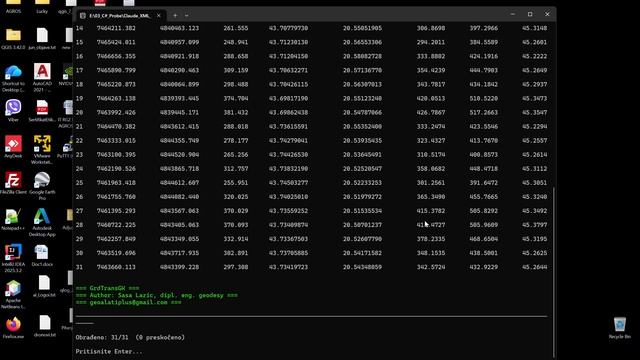Click value 312.757 in row 24
Image resolution: width=640 pixels, height=360 pixels.
pos(236,169)
